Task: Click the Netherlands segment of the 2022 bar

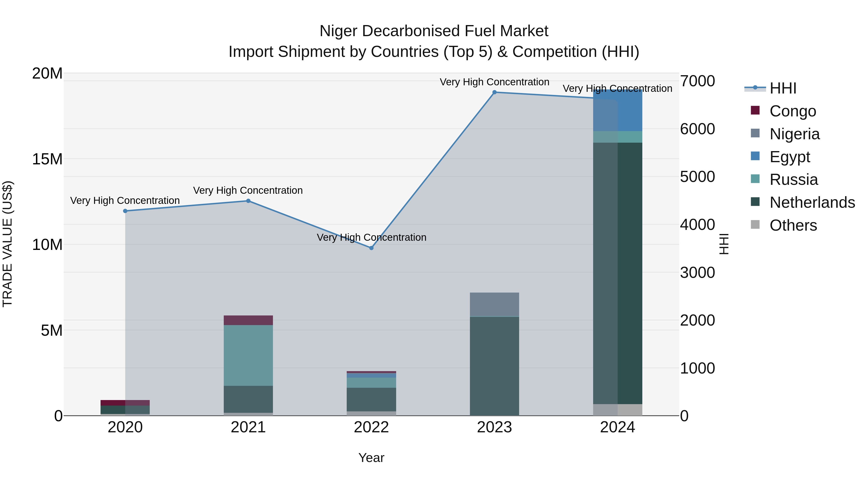Action: [371, 399]
